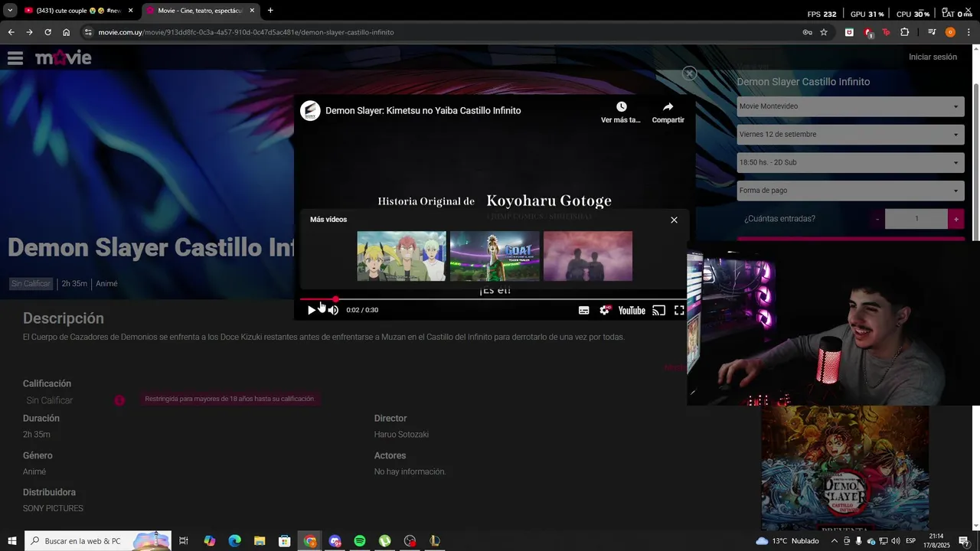Launch Spotify from the taskbar
This screenshot has width=980, height=551.
click(360, 541)
